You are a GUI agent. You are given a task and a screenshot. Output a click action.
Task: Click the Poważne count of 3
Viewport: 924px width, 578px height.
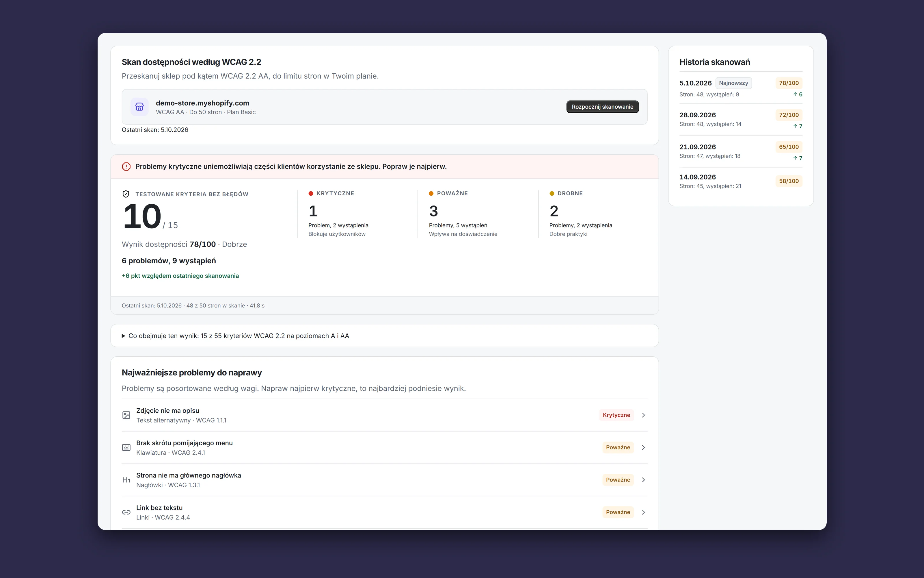tap(433, 211)
